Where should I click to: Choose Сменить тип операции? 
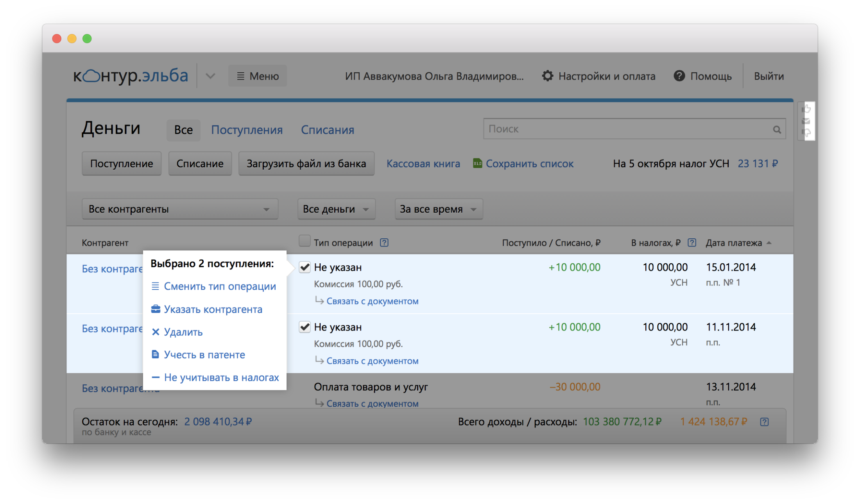[x=220, y=286]
